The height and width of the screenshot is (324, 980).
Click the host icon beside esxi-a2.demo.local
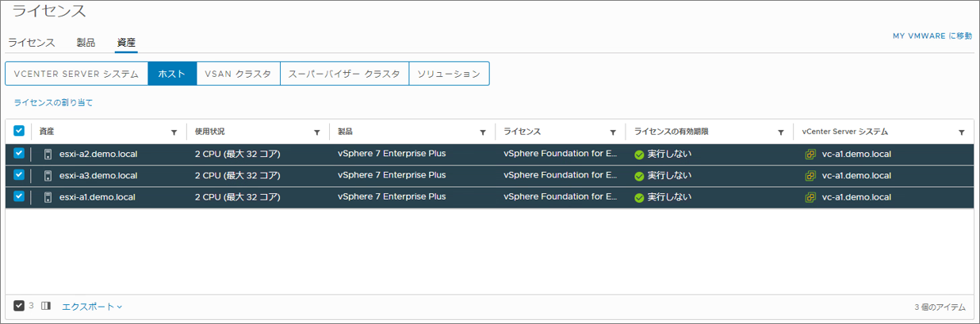48,154
